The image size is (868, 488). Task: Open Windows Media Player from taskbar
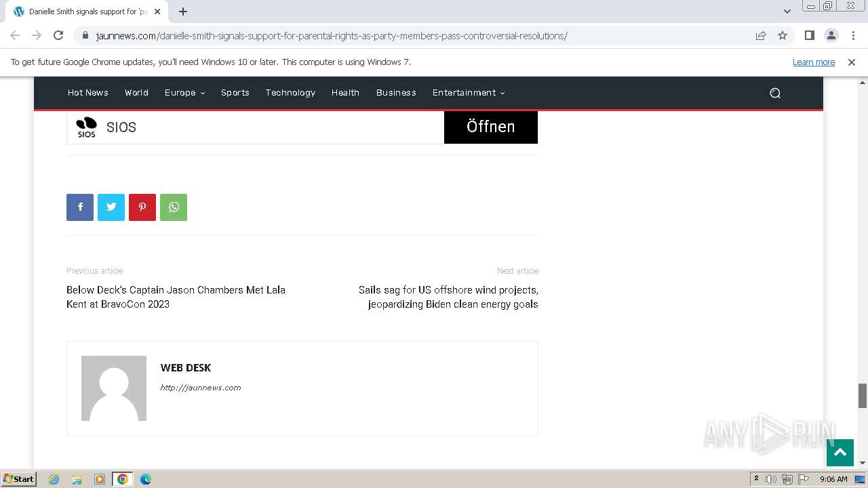point(100,479)
